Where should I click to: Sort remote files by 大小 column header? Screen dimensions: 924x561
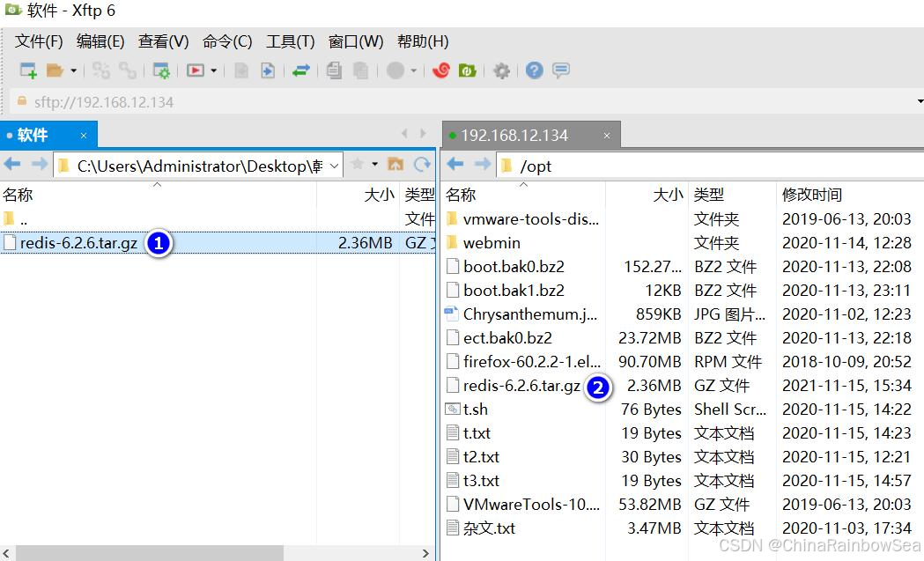pos(667,195)
